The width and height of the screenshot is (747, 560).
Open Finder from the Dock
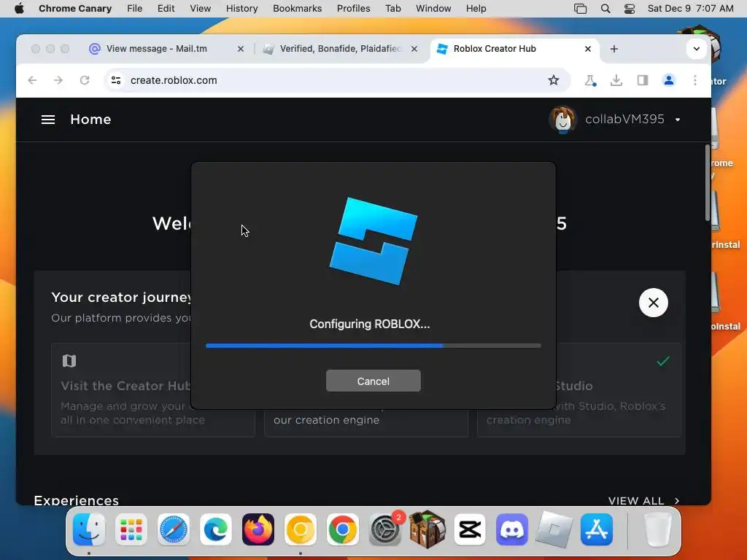tap(89, 529)
